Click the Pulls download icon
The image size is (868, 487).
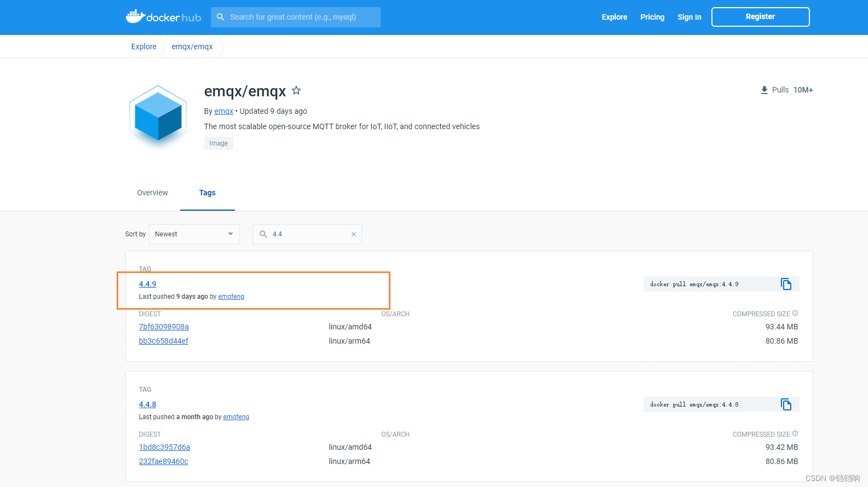pos(764,90)
